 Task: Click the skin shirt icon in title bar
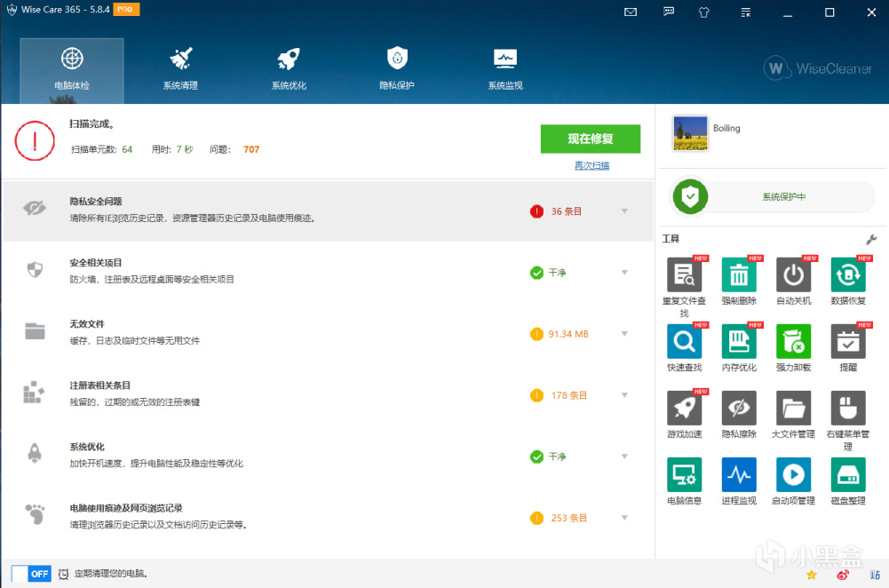pyautogui.click(x=704, y=12)
